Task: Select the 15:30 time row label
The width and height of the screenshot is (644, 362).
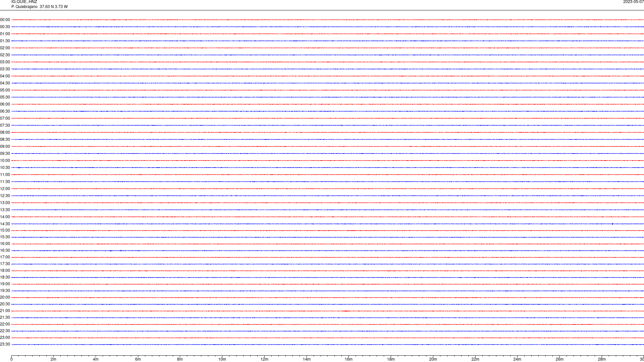Action: (5, 237)
